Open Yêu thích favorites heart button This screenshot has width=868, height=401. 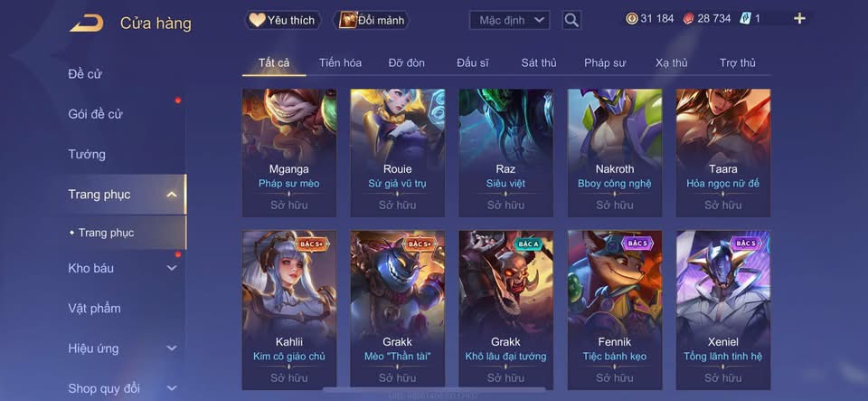pyautogui.click(x=282, y=21)
